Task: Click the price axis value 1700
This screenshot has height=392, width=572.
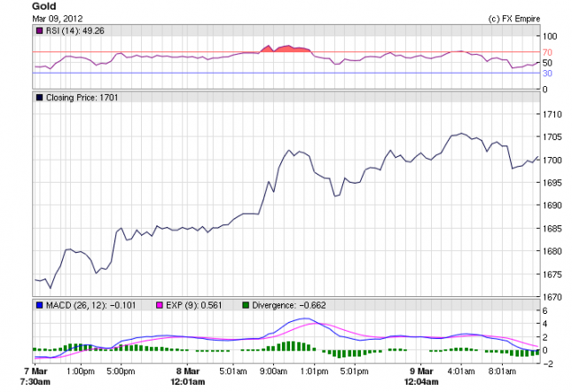Action: [552, 161]
